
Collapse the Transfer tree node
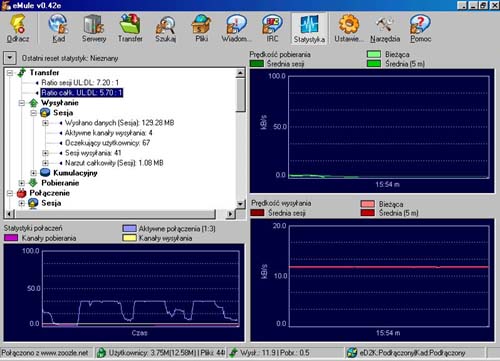[x=10, y=73]
